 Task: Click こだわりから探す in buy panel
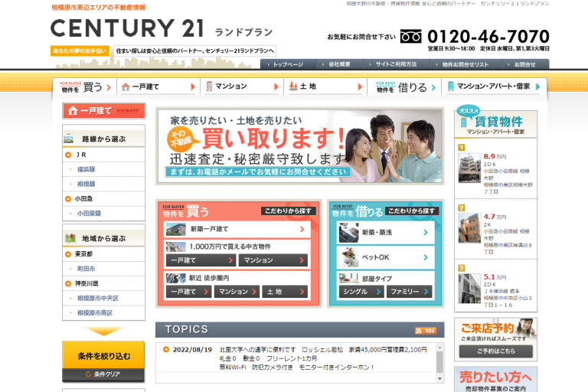[289, 211]
